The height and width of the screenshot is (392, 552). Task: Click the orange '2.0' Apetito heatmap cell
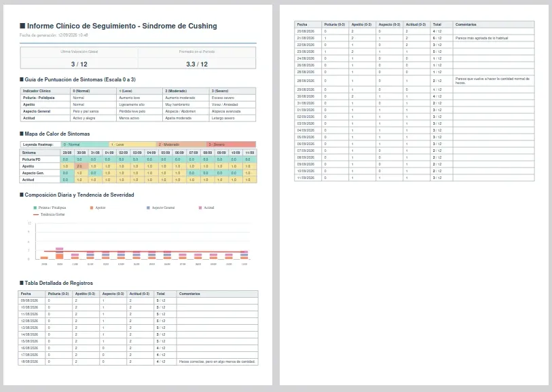(81, 166)
